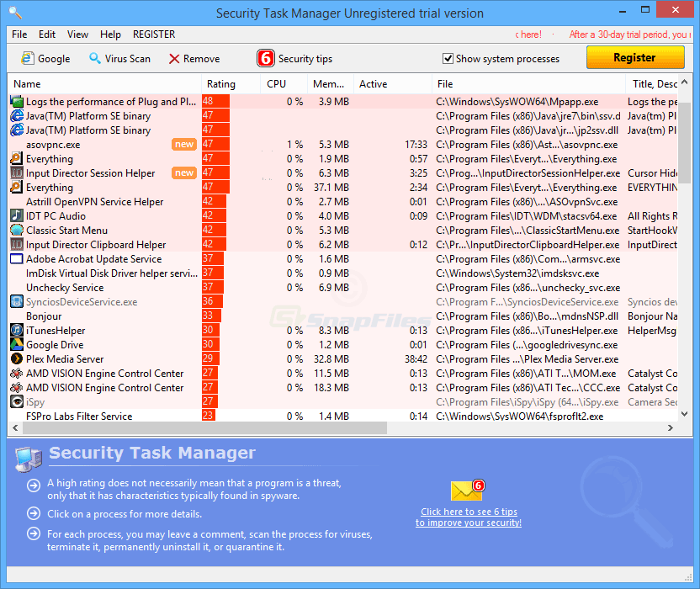The width and height of the screenshot is (700, 589).
Task: Click icon of AMD VISION with CCC.exe
Action: (x=17, y=387)
